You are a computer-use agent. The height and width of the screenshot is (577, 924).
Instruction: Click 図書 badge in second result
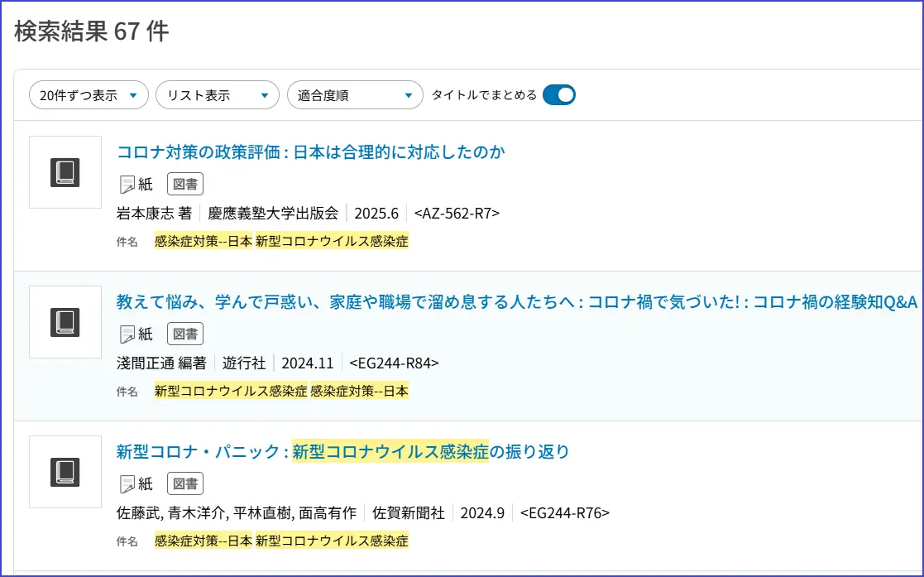click(185, 334)
